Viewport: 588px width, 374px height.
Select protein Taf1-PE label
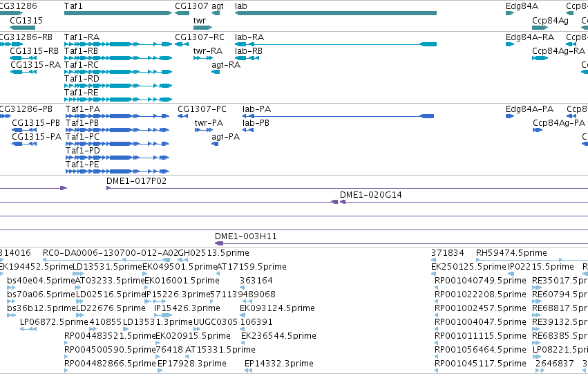tap(82, 165)
